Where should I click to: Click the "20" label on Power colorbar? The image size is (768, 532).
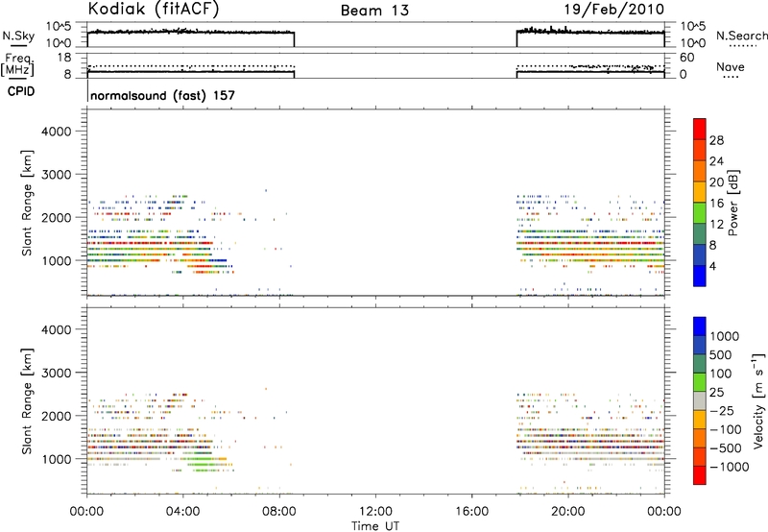click(716, 182)
